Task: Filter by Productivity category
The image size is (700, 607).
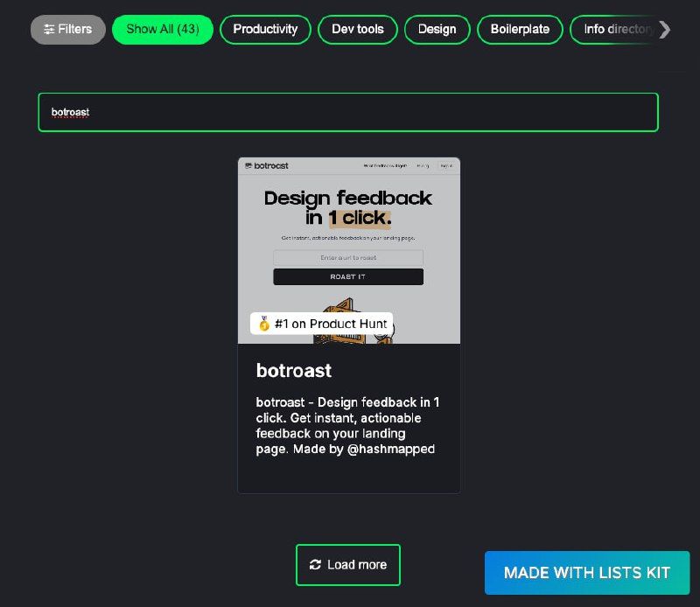Action: [265, 30]
